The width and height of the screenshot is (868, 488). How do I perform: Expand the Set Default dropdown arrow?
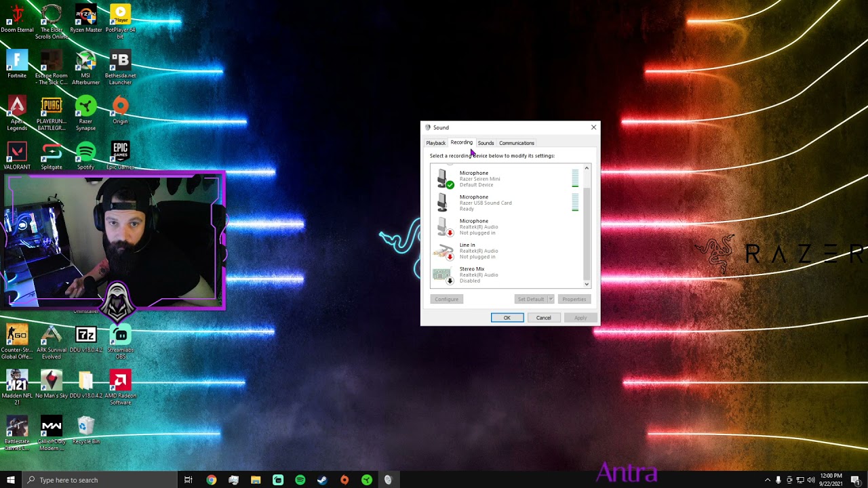click(551, 299)
